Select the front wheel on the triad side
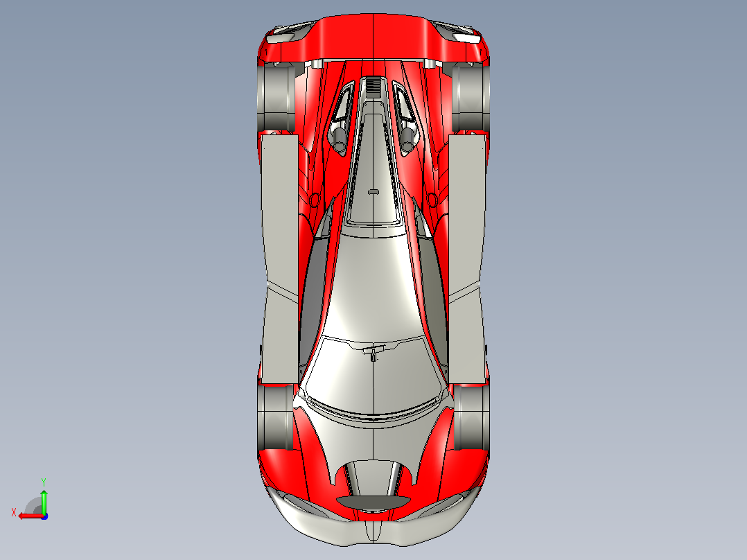The width and height of the screenshot is (747, 560). click(276, 417)
